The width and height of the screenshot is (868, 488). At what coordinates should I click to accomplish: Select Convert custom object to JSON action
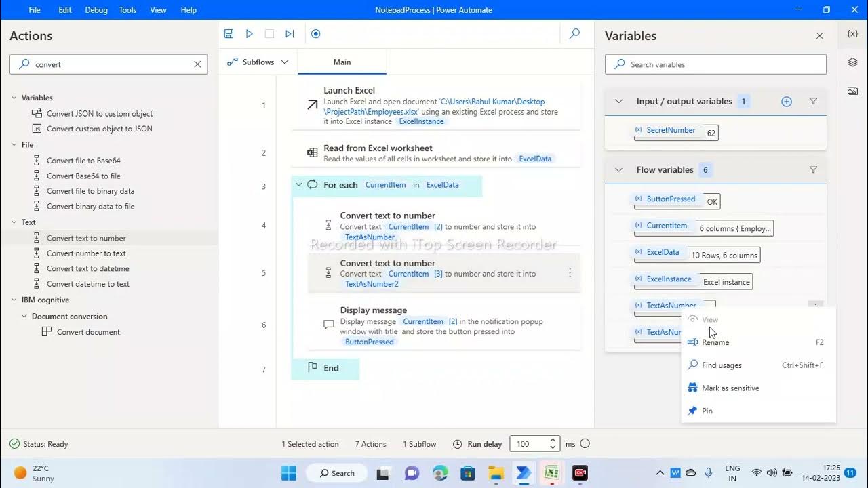coord(100,129)
